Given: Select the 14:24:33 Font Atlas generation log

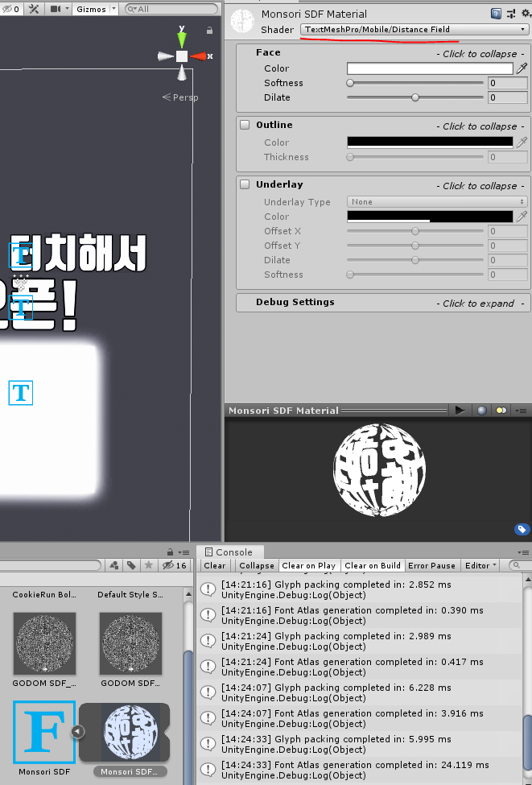Looking at the screenshot, I should pos(359,770).
